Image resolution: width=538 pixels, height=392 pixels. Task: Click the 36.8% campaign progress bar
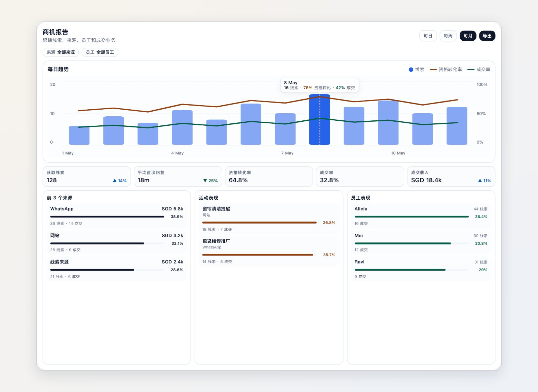tap(260, 223)
